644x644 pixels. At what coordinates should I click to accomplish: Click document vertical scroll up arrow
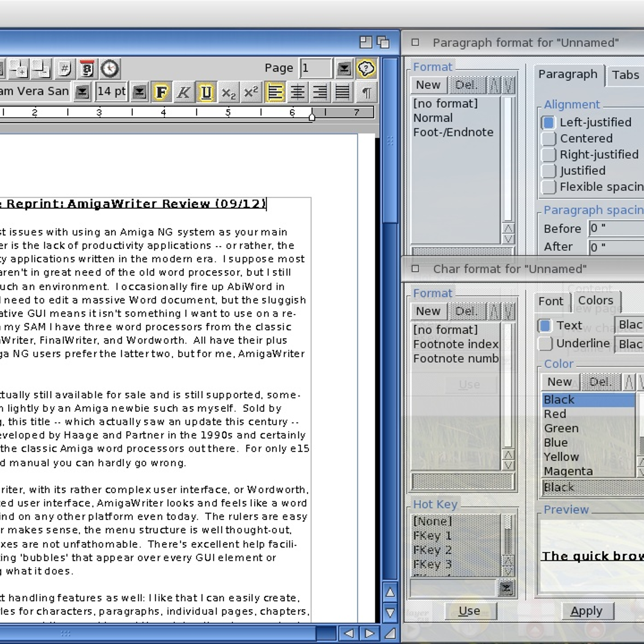coord(390,592)
